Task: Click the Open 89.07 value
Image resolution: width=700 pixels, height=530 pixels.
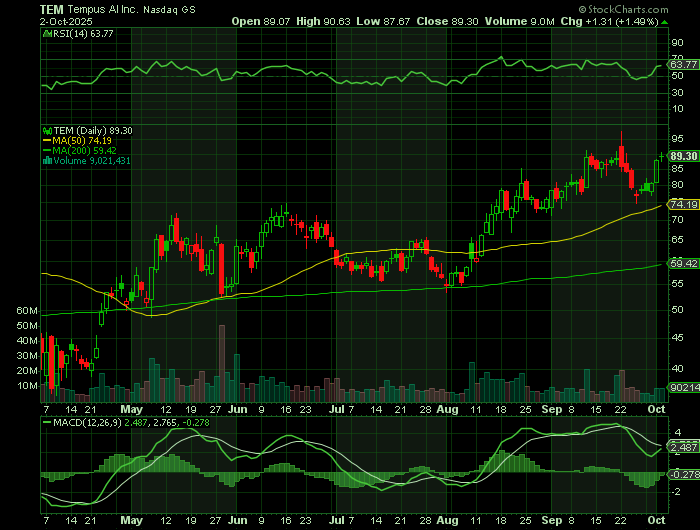Action: pos(261,21)
